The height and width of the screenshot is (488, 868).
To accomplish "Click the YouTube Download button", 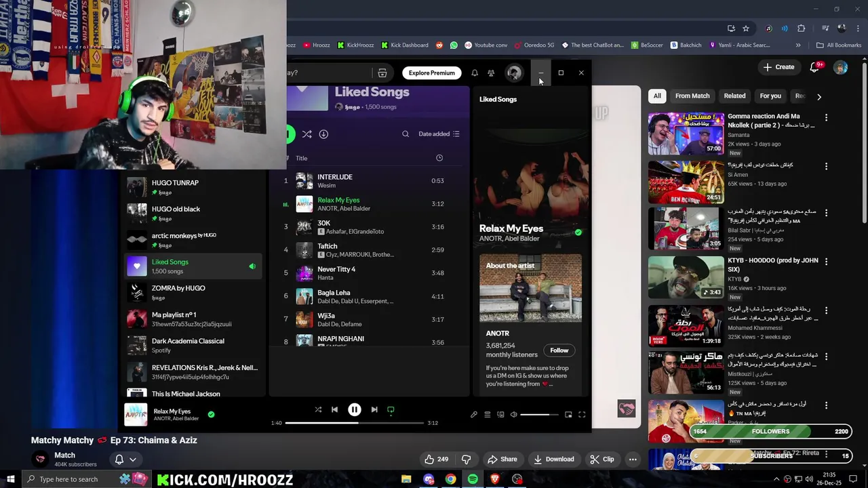I will (553, 460).
